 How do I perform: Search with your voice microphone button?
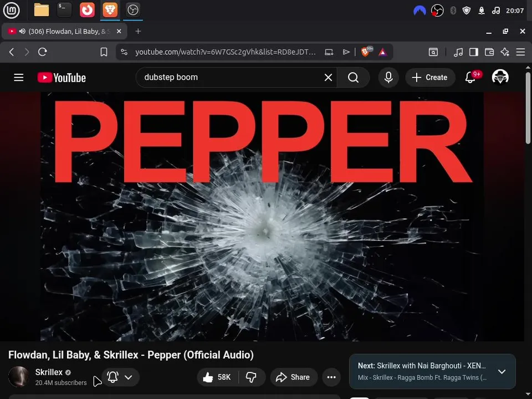tap(388, 78)
